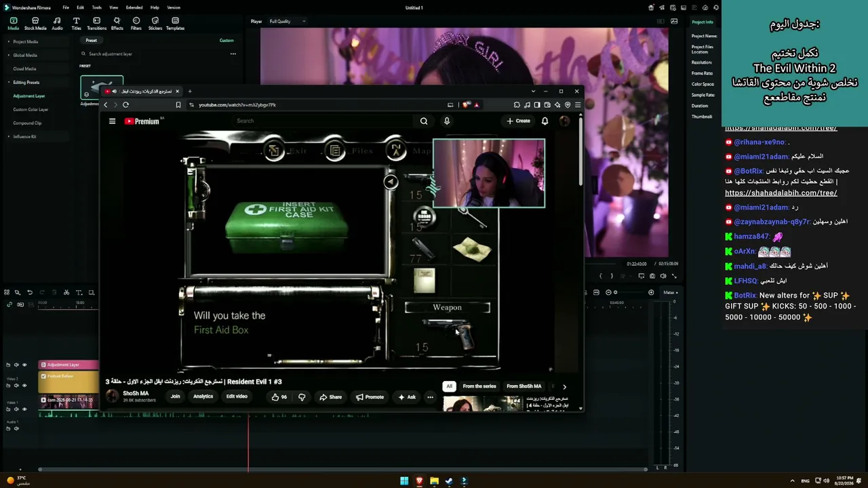Screen dimensions: 868x488
Task: Open the Templates tab
Action: click(175, 24)
